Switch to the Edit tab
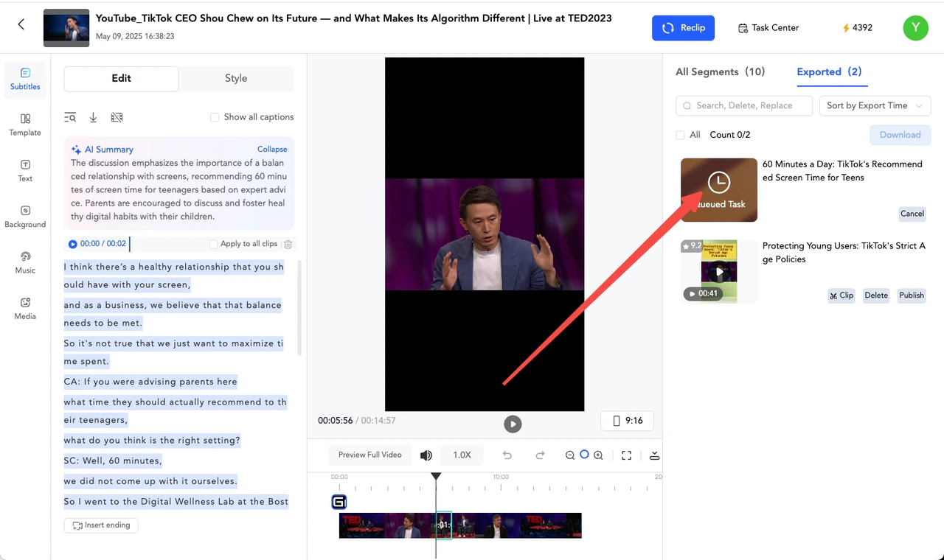 point(121,79)
